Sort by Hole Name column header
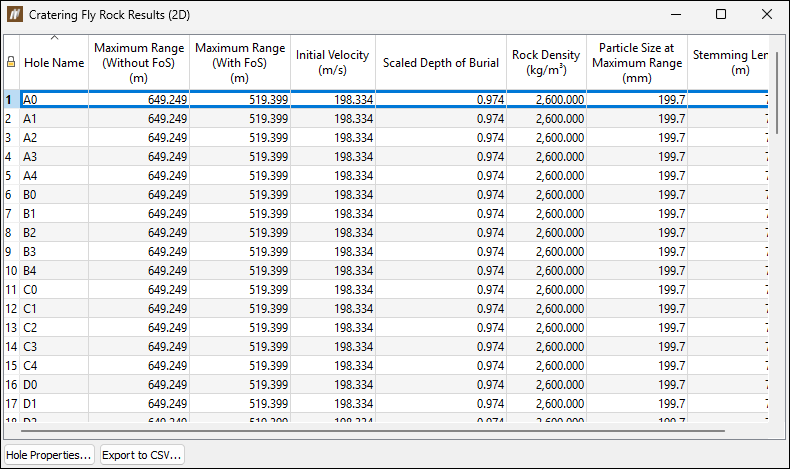This screenshot has height=469, width=790. coord(54,62)
